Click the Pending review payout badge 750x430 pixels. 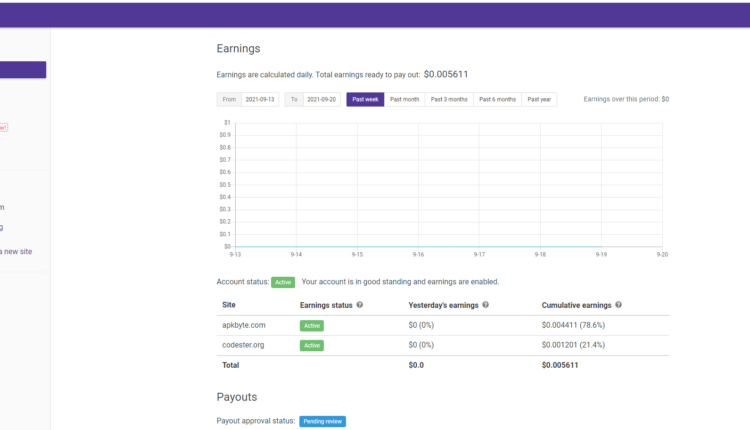(323, 421)
